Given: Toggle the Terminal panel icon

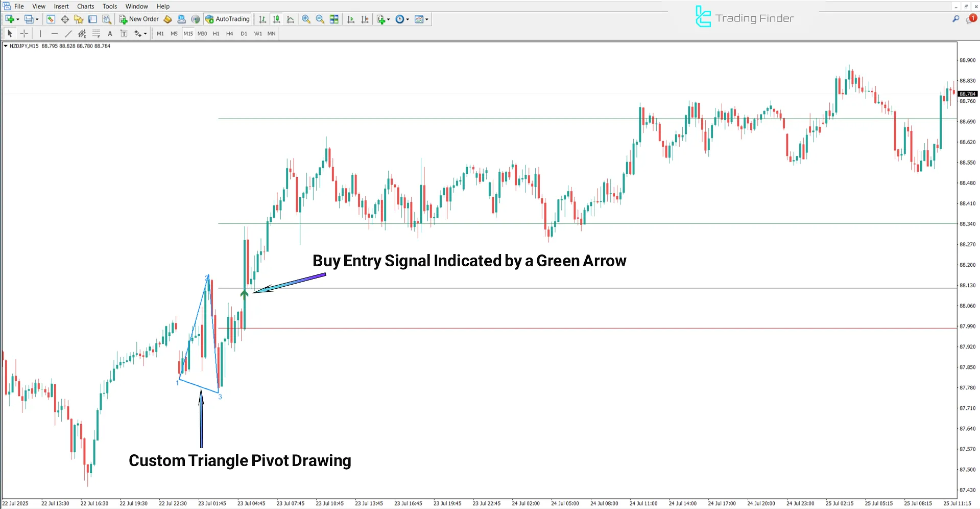Looking at the screenshot, I should [x=92, y=19].
